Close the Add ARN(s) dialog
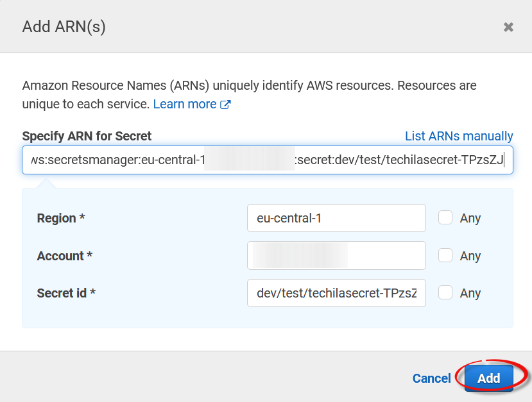The image size is (532, 402). pyautogui.click(x=508, y=27)
